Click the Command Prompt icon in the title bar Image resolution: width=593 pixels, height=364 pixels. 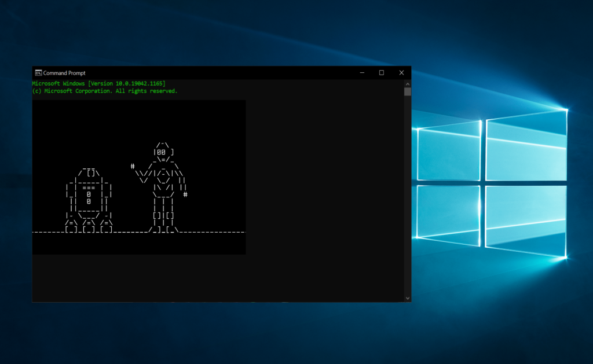click(38, 73)
